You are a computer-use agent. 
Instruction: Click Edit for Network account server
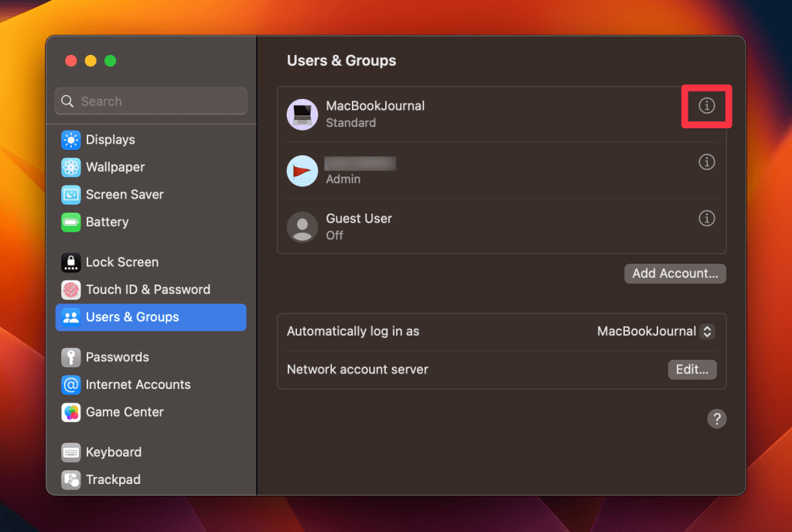tap(691, 370)
